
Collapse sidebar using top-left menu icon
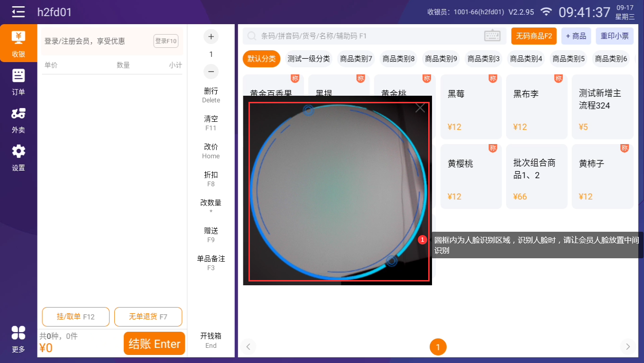pyautogui.click(x=18, y=12)
